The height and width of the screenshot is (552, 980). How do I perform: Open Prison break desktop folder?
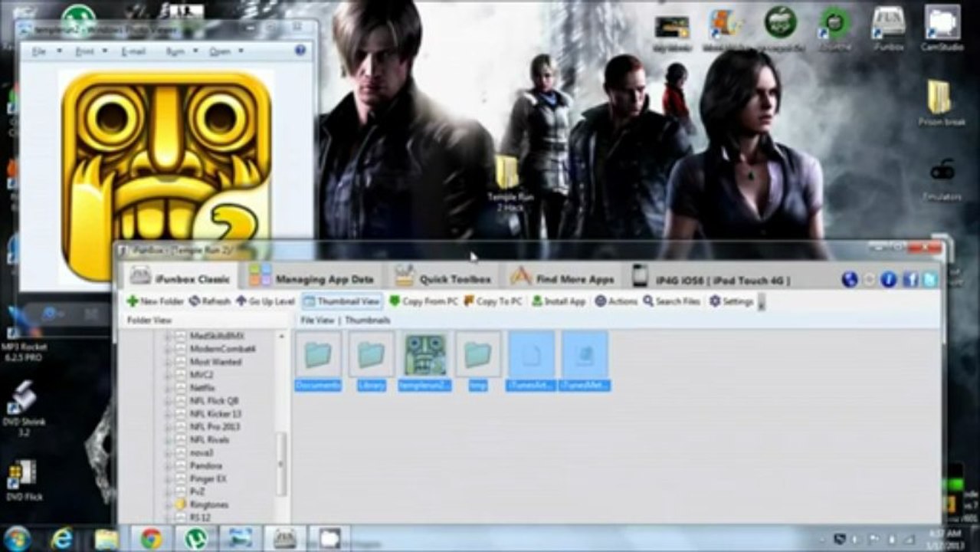[x=941, y=103]
